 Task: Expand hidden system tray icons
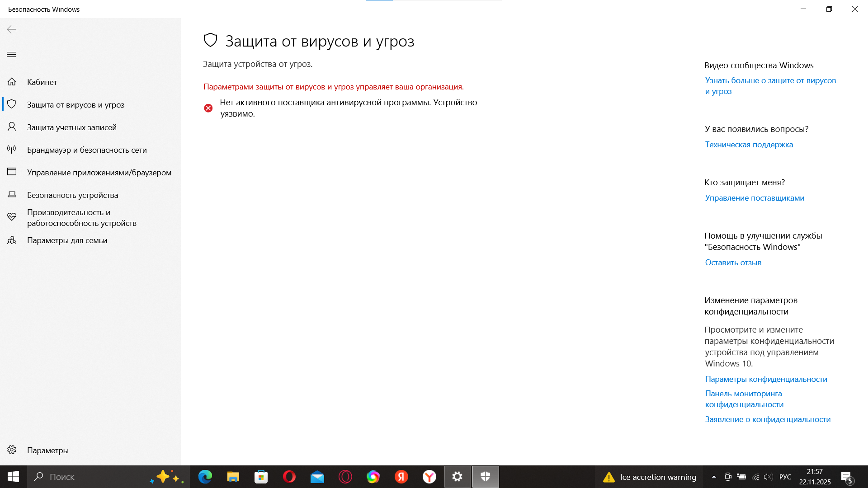coord(714,477)
